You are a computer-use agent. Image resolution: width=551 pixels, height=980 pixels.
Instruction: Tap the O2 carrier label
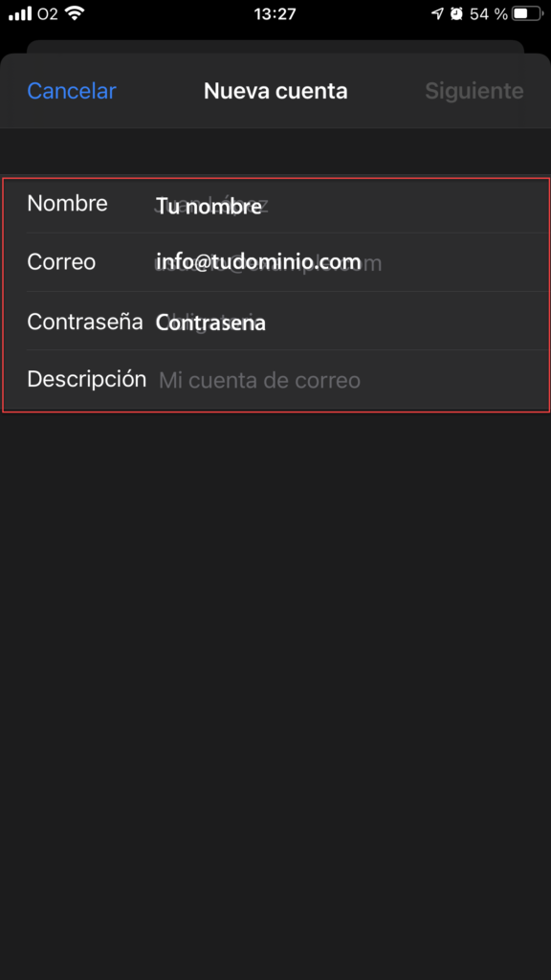(x=48, y=13)
